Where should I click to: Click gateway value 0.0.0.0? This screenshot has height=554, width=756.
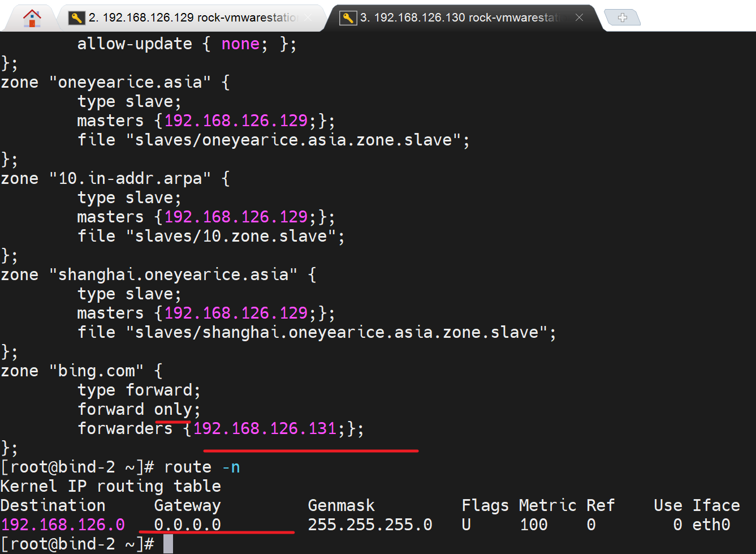coord(188,525)
